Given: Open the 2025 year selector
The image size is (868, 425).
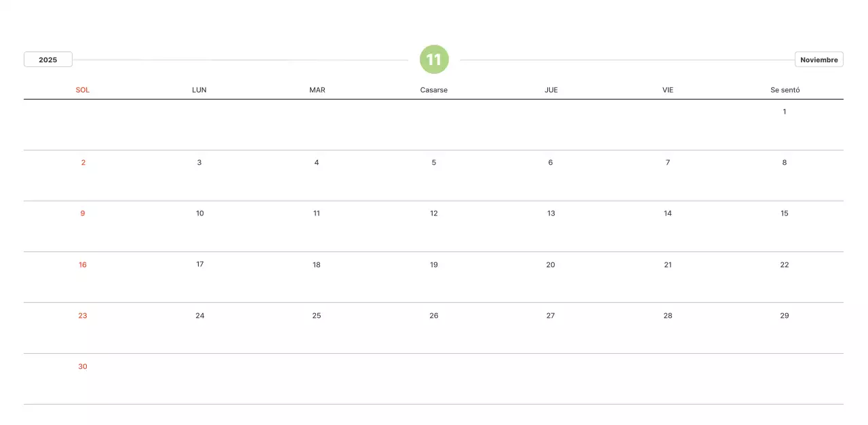Looking at the screenshot, I should click(47, 60).
